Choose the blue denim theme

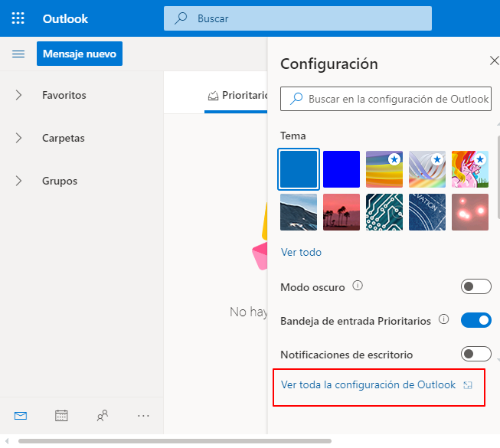(427, 212)
